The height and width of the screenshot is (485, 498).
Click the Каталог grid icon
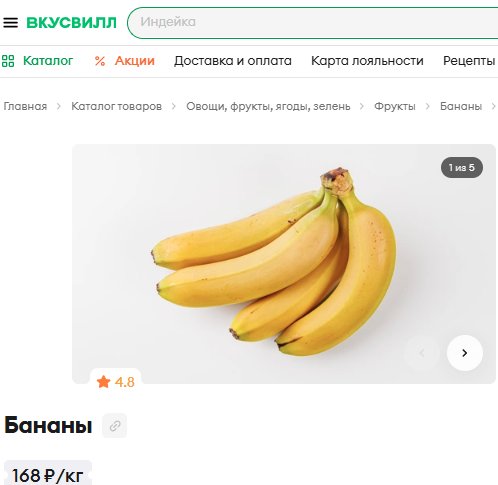click(8, 61)
